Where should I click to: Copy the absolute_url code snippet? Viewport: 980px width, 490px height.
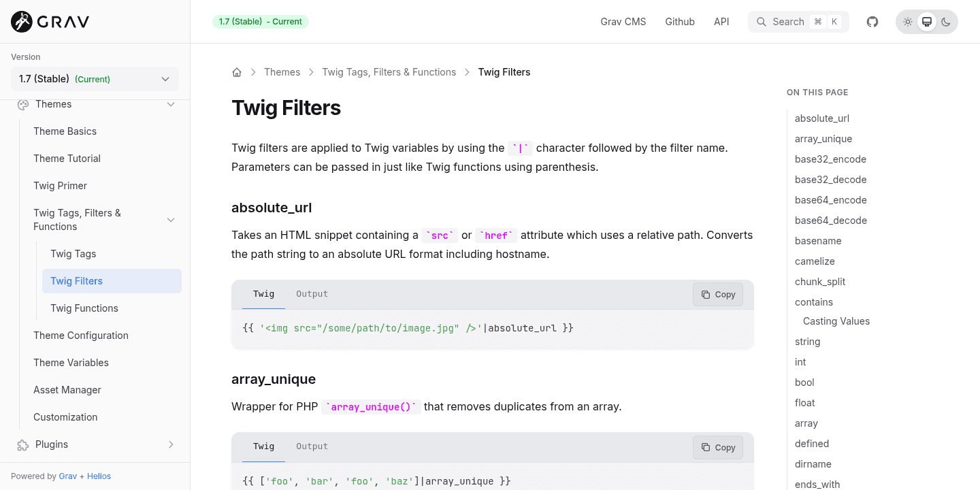pyautogui.click(x=718, y=295)
